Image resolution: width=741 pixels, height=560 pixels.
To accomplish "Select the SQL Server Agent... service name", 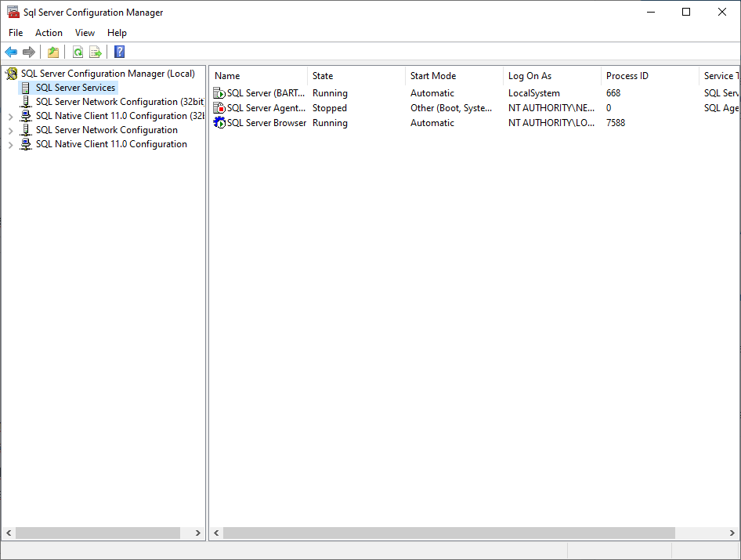I will click(x=266, y=108).
